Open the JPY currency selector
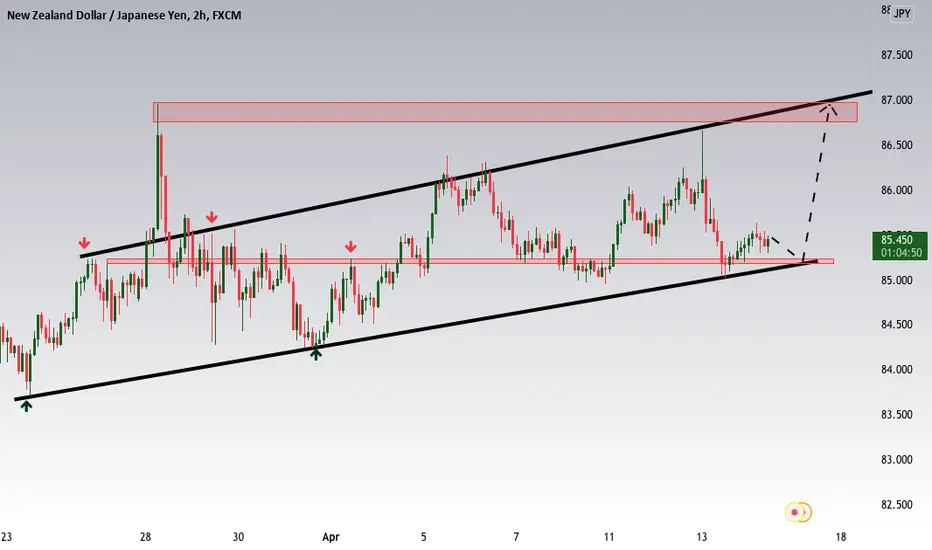932x550 pixels. [902, 14]
